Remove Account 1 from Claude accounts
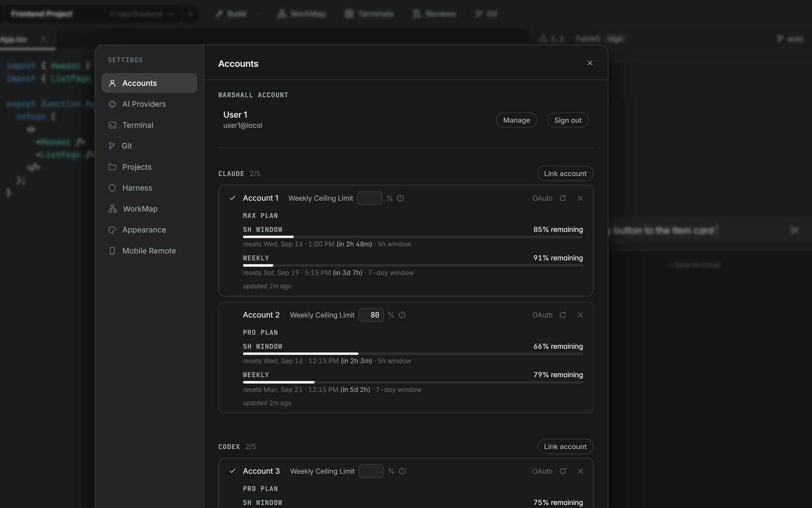Screen dimensions: 812x508 click(581, 198)
